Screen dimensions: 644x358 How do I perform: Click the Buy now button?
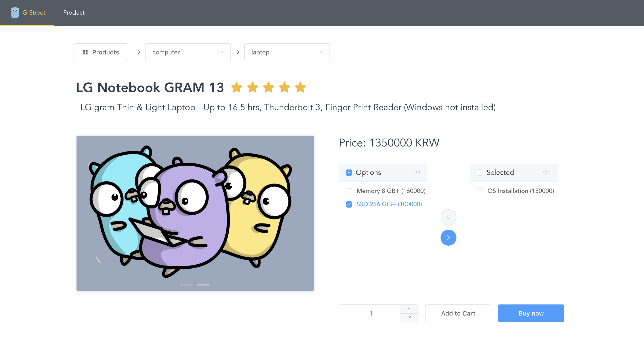(531, 313)
